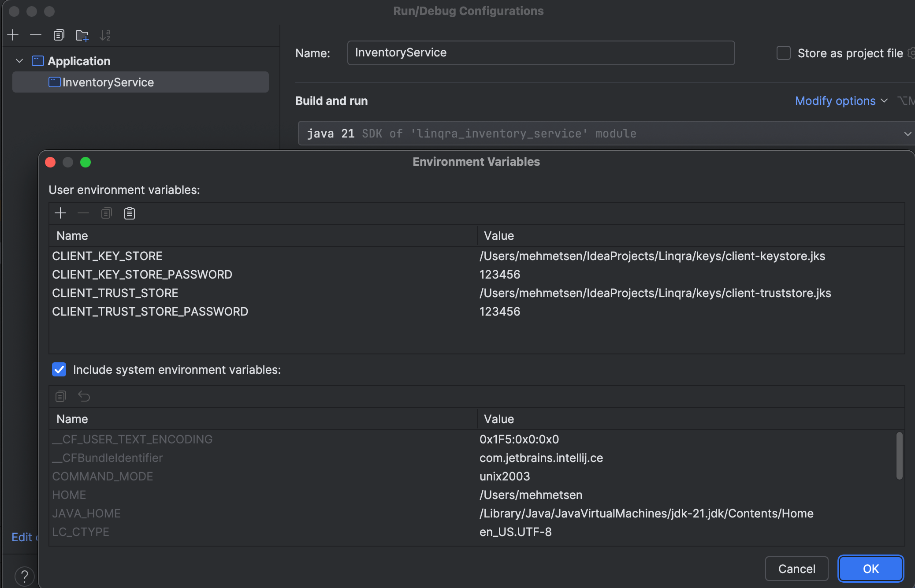Screen dimensions: 915x588
Task: Add a user environment variable
Action: (60, 213)
